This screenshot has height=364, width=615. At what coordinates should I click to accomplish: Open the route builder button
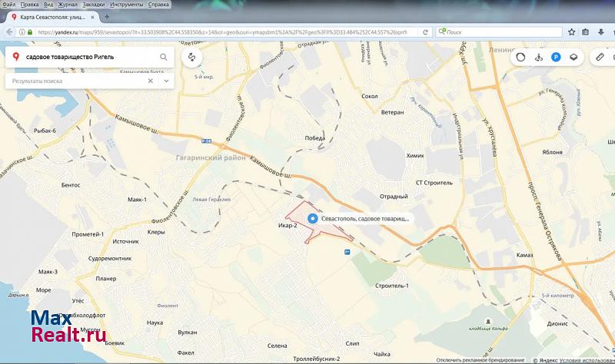pos(191,57)
